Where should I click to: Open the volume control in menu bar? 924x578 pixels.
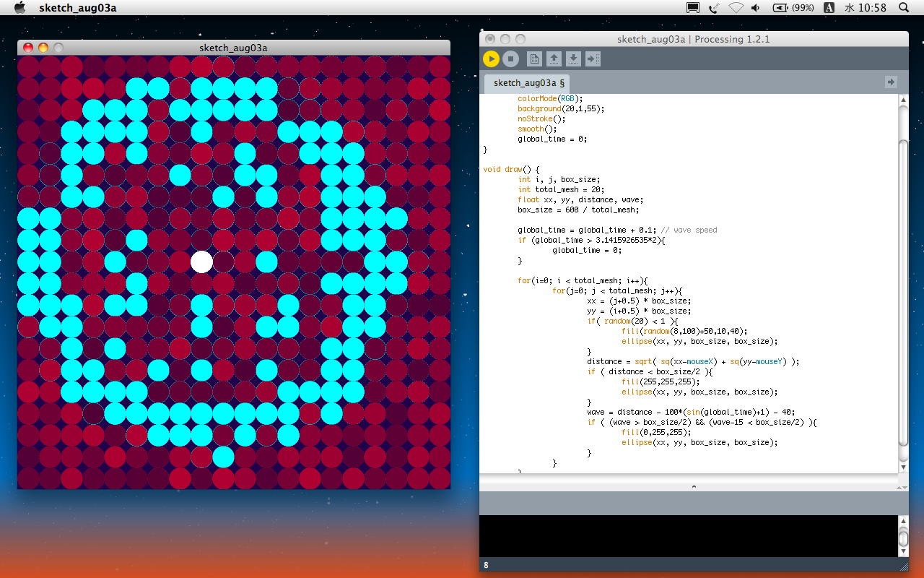tap(755, 8)
